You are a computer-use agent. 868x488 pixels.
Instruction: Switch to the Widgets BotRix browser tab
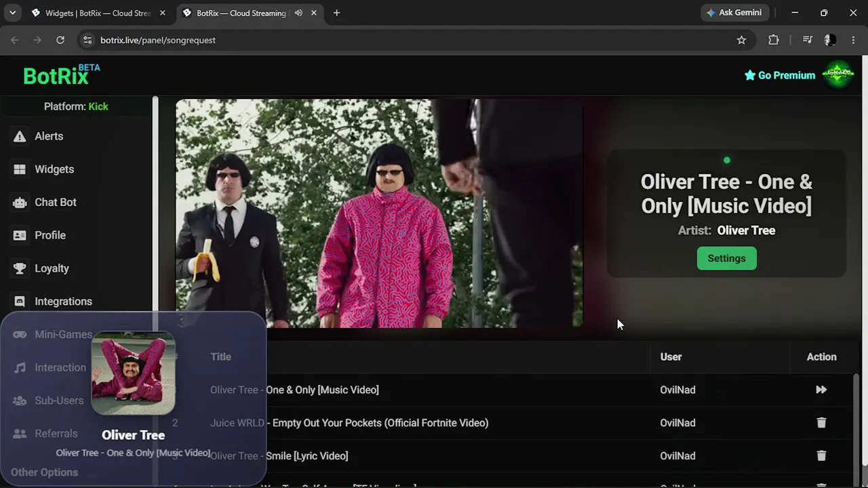[98, 13]
